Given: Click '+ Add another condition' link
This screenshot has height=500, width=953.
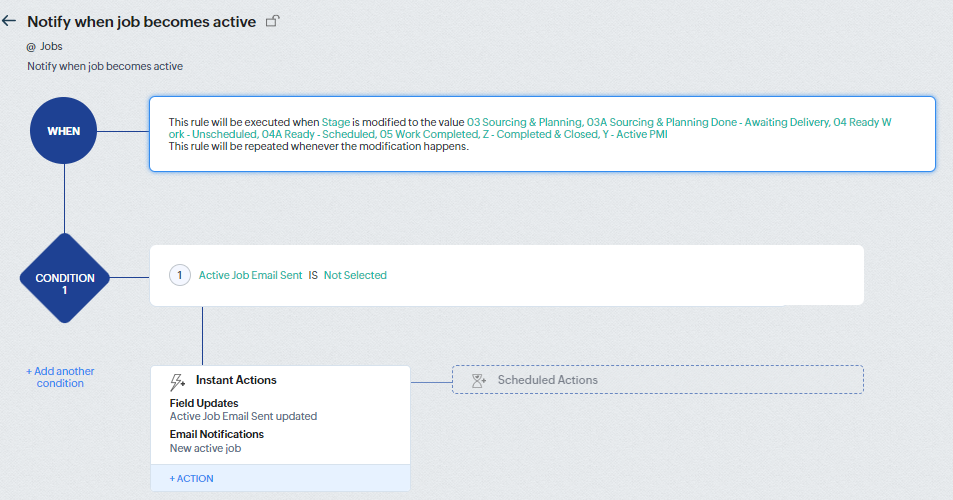Looking at the screenshot, I should click(x=60, y=377).
